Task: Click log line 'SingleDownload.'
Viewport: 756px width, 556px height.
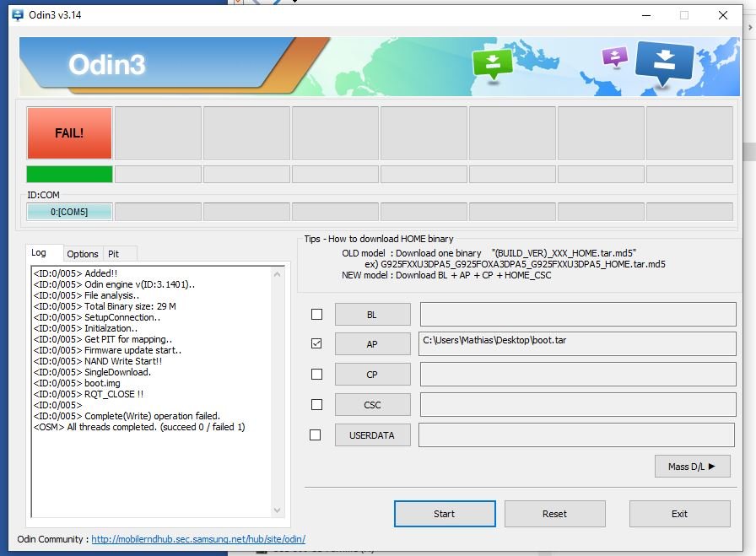Action: [x=92, y=372]
